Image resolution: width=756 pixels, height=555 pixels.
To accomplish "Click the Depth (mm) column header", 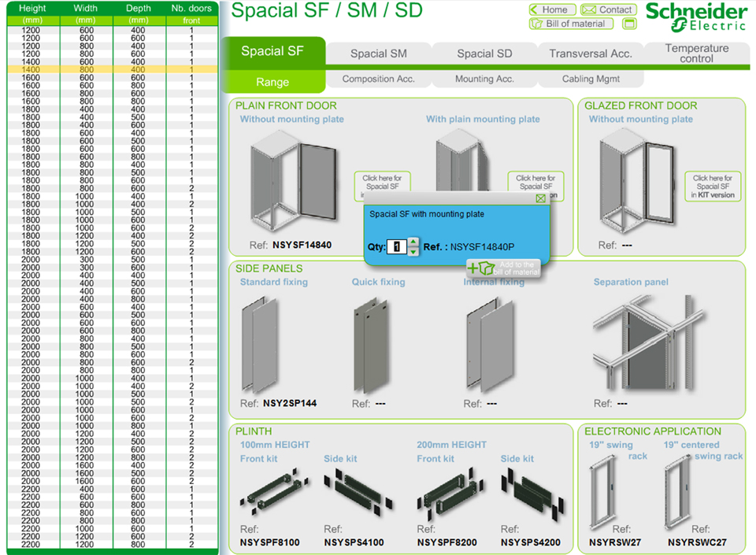I will tap(139, 14).
